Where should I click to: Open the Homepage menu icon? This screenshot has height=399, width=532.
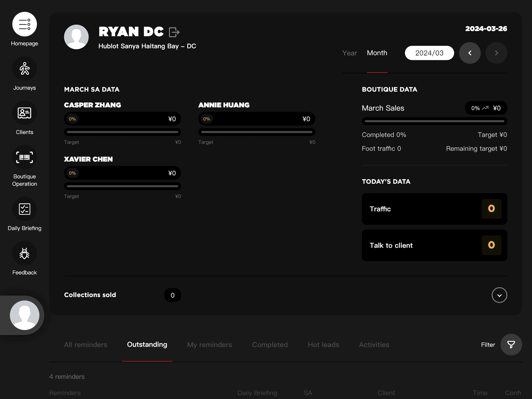(x=24, y=24)
